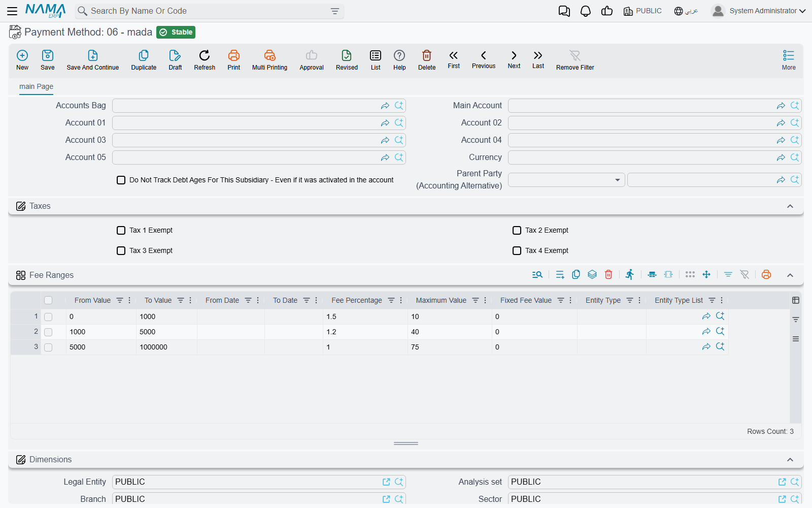Focus the Search By Name Or Code box
Viewport: 812px width, 508px height.
208,11
